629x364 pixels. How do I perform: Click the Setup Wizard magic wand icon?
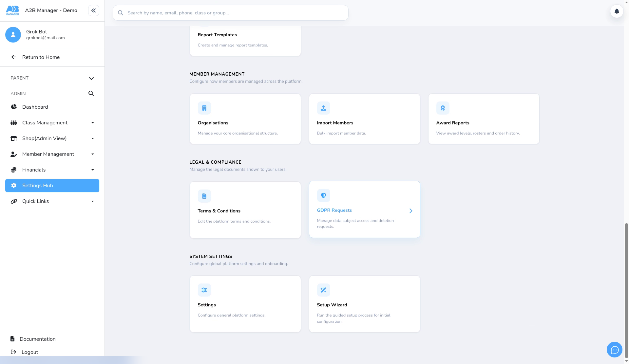(323, 290)
